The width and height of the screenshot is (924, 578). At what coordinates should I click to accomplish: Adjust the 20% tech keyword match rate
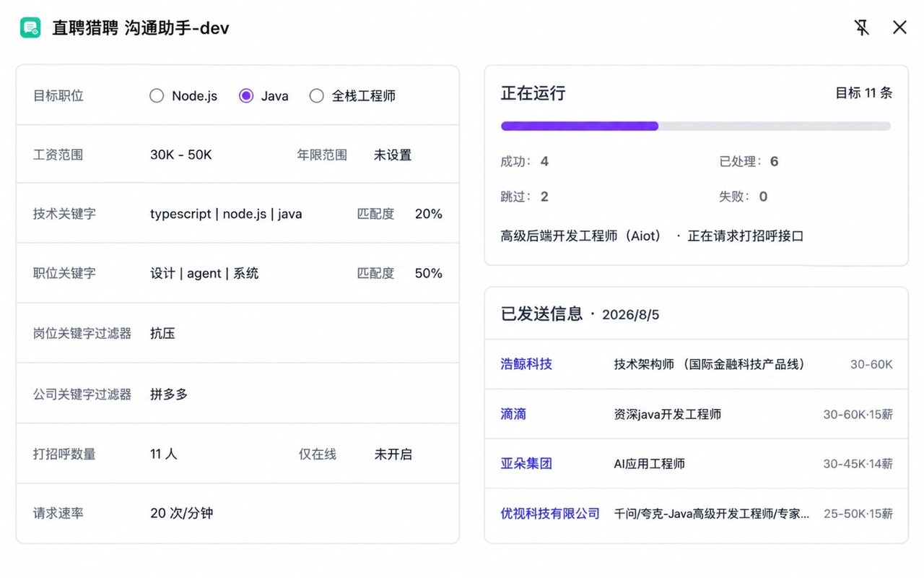point(429,214)
